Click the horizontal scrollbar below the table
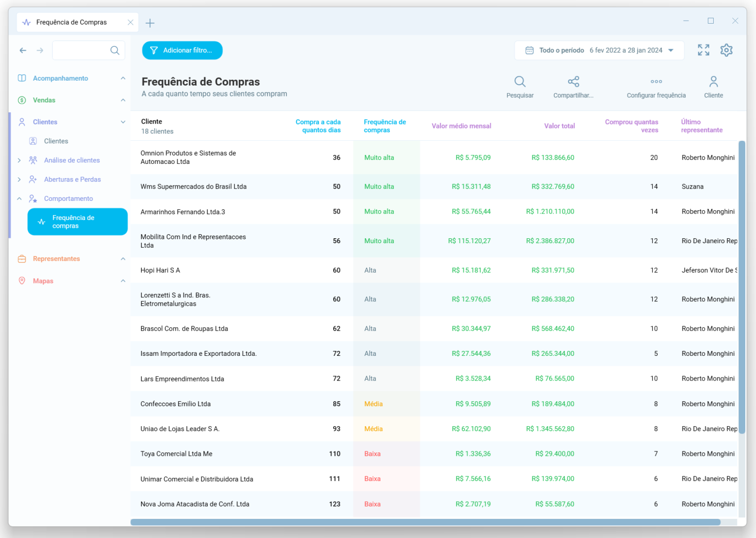756x538 pixels. 425,522
